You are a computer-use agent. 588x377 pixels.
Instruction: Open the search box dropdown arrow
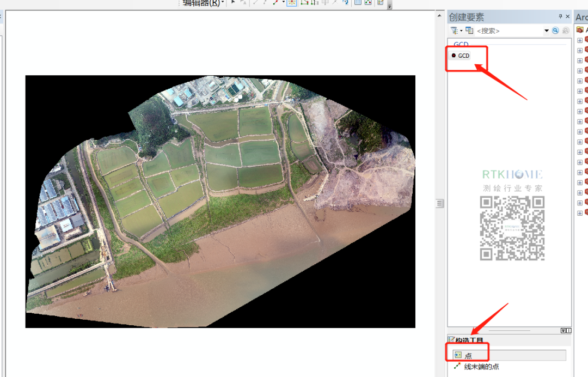pos(547,31)
